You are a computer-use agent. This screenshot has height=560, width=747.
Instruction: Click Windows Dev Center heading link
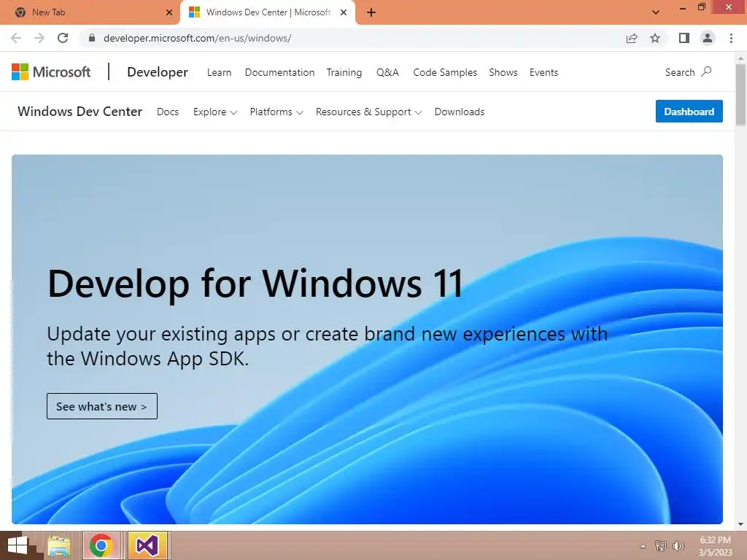[80, 112]
